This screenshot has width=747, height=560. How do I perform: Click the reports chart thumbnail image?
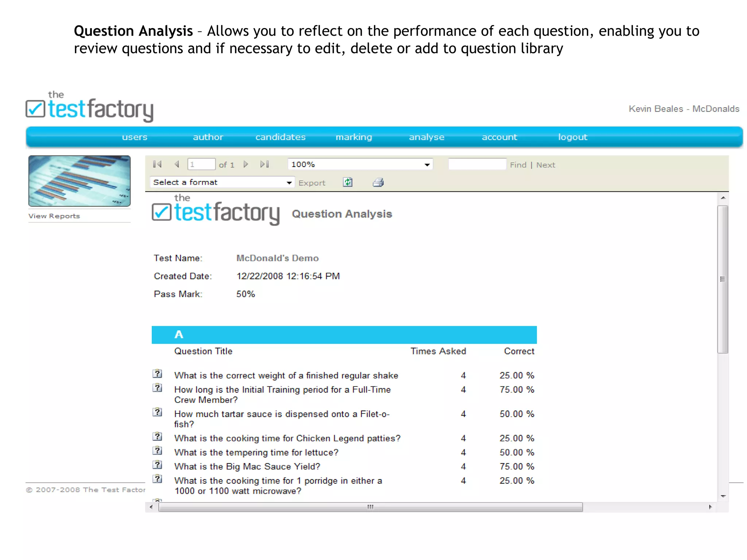tap(80, 181)
